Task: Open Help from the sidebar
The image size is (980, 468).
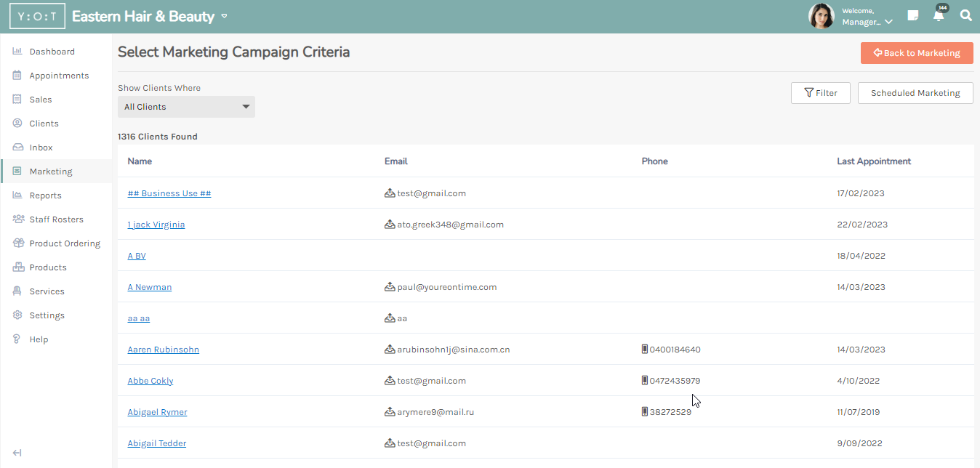Action: coord(39,339)
